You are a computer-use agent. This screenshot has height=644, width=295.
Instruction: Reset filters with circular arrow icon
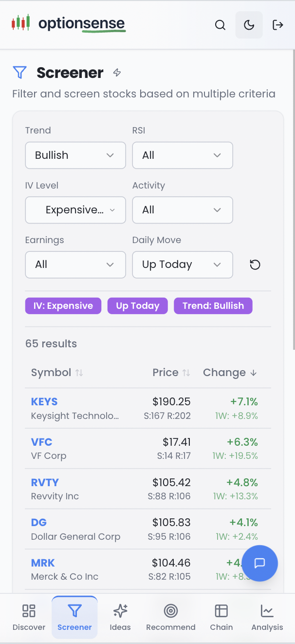255,265
